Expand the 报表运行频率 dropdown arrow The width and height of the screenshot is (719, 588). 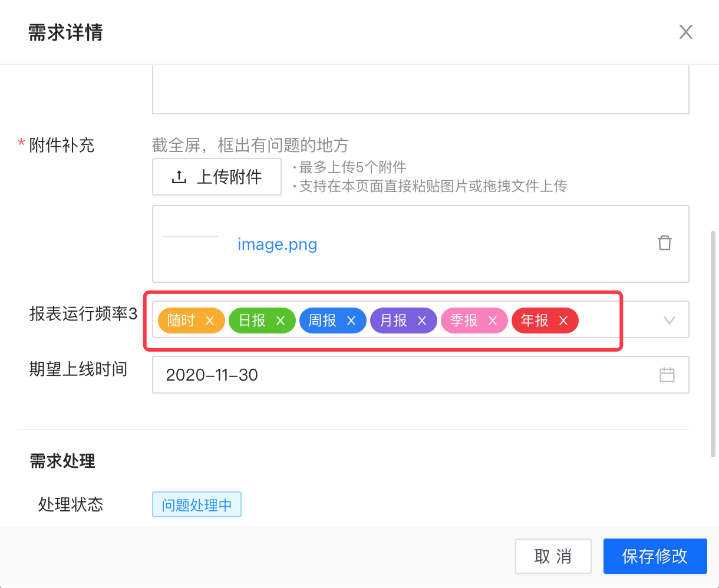669,321
